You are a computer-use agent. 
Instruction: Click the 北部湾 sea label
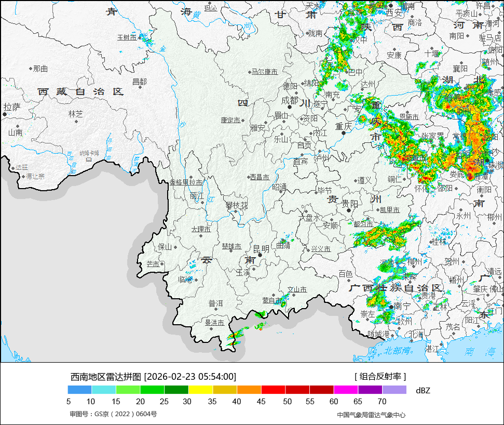point(399,350)
